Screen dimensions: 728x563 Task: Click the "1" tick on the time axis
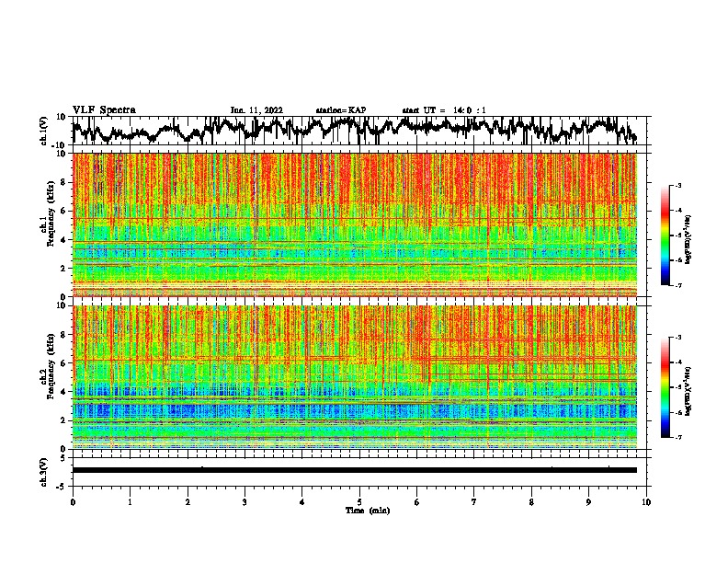pyautogui.click(x=130, y=502)
